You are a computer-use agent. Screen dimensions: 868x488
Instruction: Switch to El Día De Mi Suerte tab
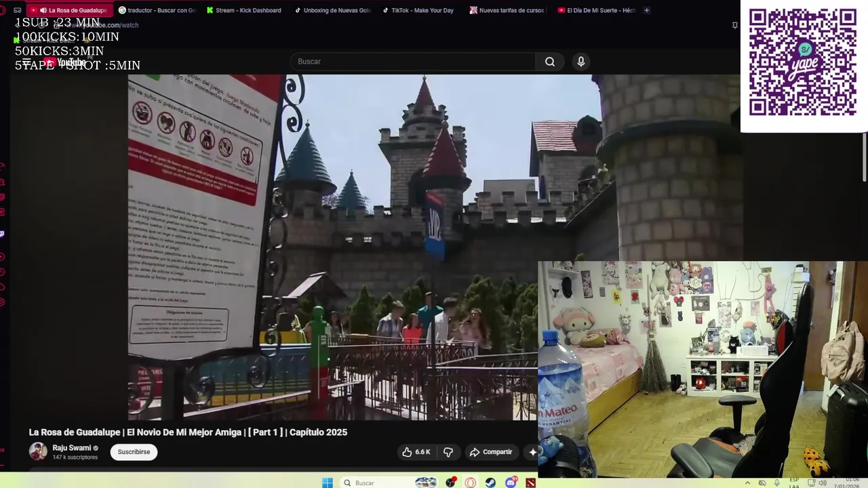pos(595,10)
